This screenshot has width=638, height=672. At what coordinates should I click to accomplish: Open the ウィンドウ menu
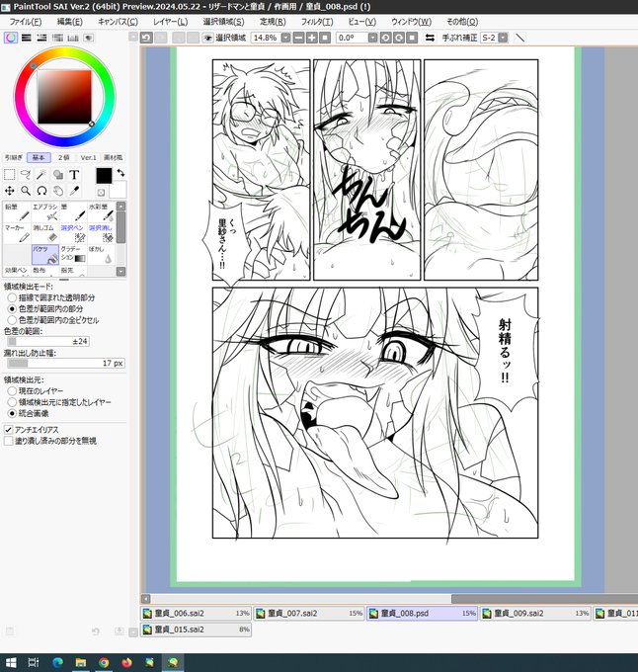(x=411, y=22)
